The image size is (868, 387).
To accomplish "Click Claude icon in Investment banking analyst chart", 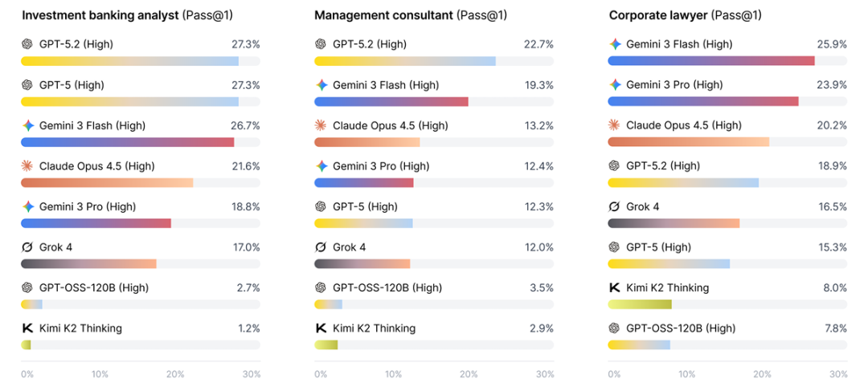I will point(27,166).
